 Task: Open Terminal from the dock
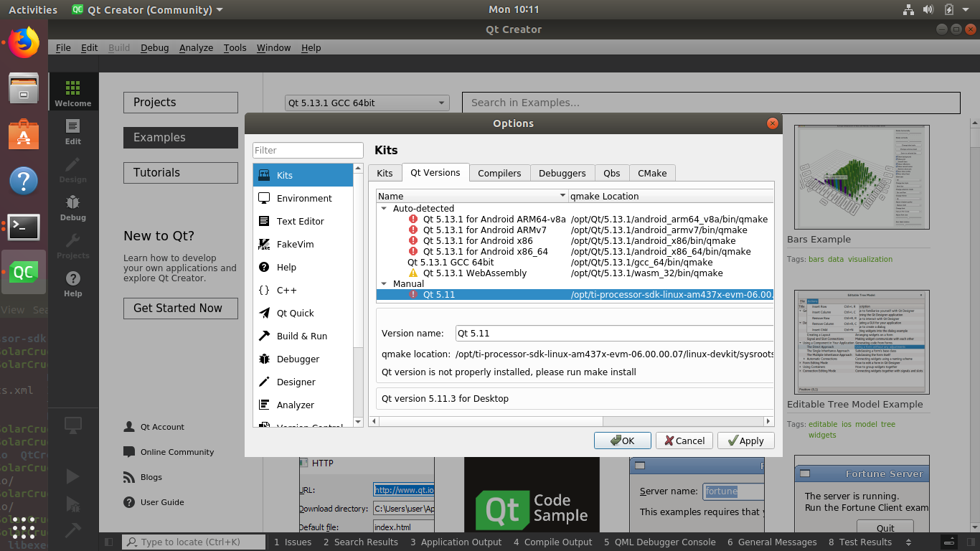point(24,227)
